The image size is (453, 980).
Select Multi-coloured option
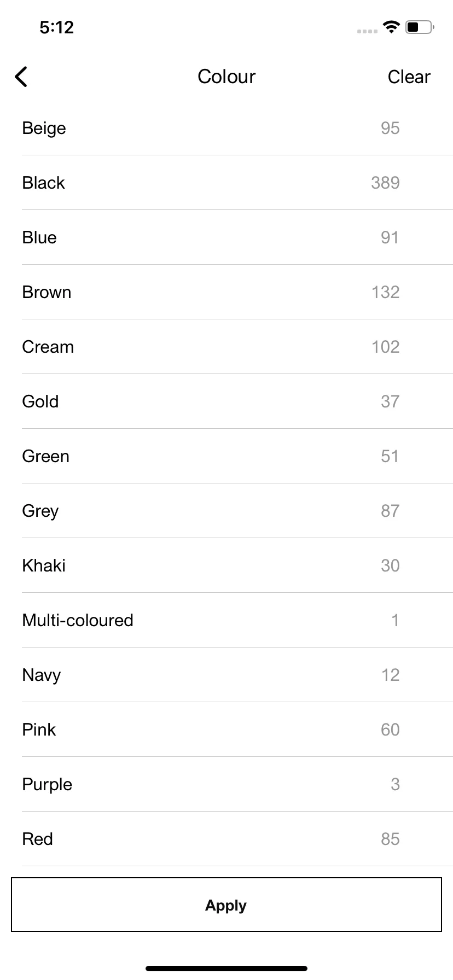(x=226, y=620)
